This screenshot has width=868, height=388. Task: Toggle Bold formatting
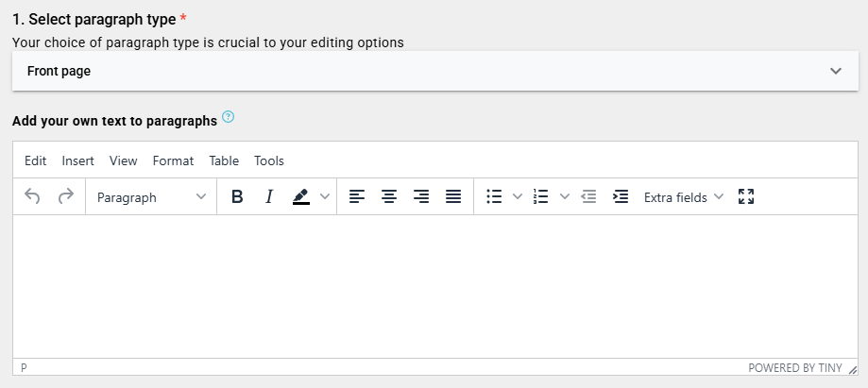pos(237,196)
